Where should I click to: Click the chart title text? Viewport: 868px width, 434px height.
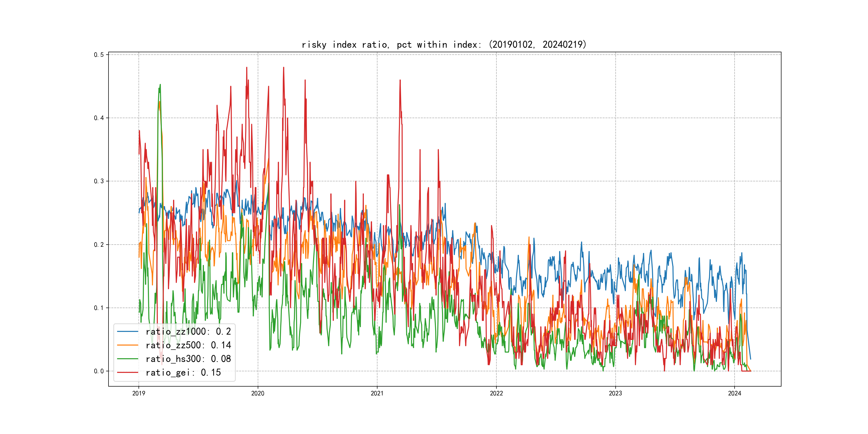444,44
